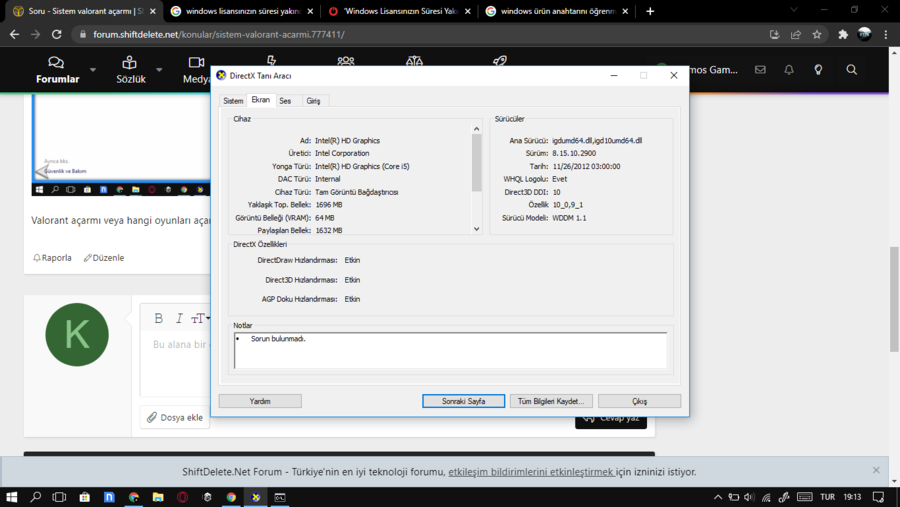Click the Notlar text box
This screenshot has width=900, height=507.
[451, 350]
